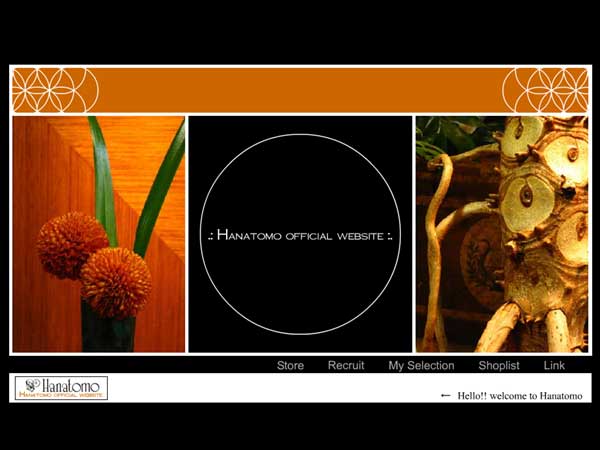This screenshot has height=450, width=600.
Task: Click the dark vase under the flowers
Action: 108,333
